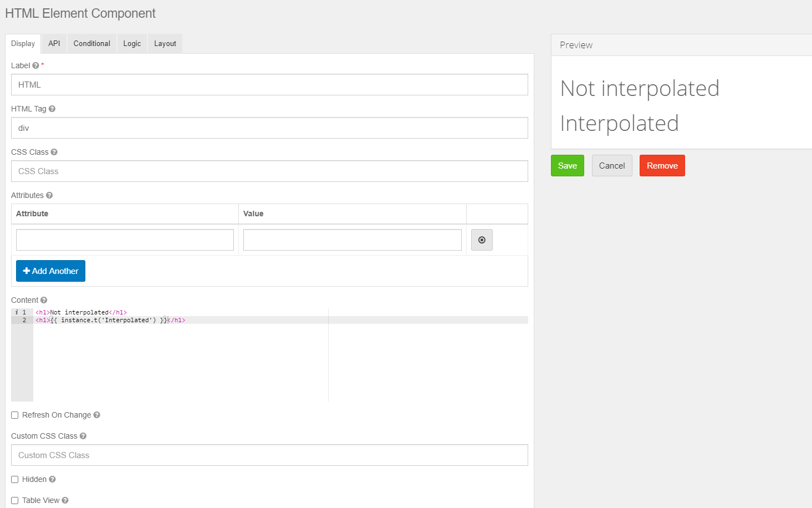This screenshot has height=508, width=812.
Task: Add another attribute row
Action: pos(50,271)
